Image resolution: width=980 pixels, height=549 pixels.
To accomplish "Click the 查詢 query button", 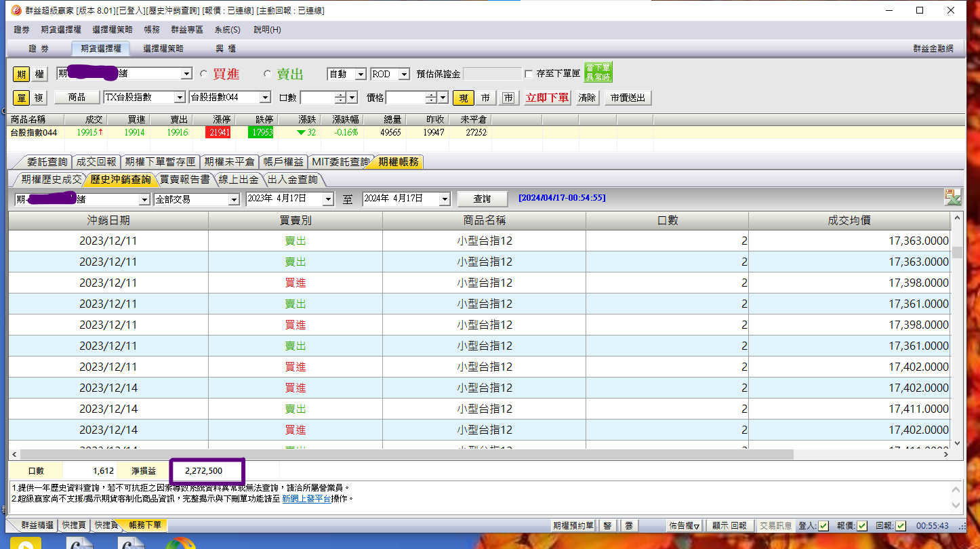I will [x=482, y=199].
